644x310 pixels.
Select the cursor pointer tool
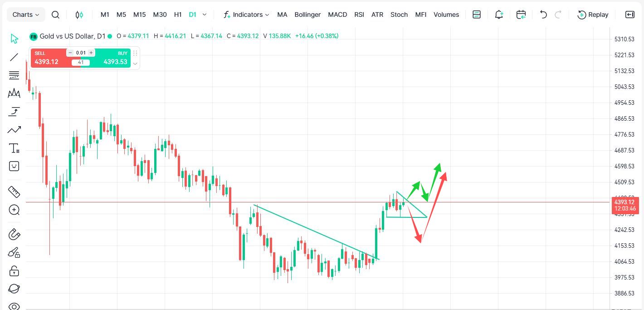pyautogui.click(x=14, y=39)
